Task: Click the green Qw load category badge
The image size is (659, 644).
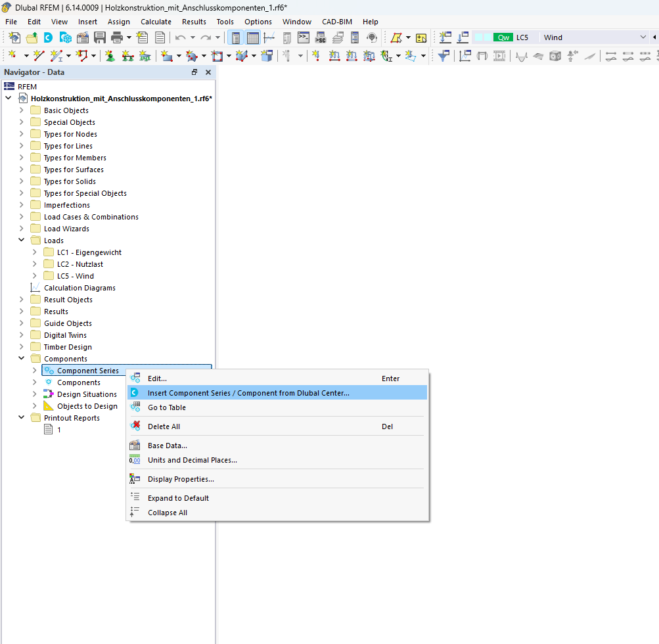Action: [x=503, y=37]
